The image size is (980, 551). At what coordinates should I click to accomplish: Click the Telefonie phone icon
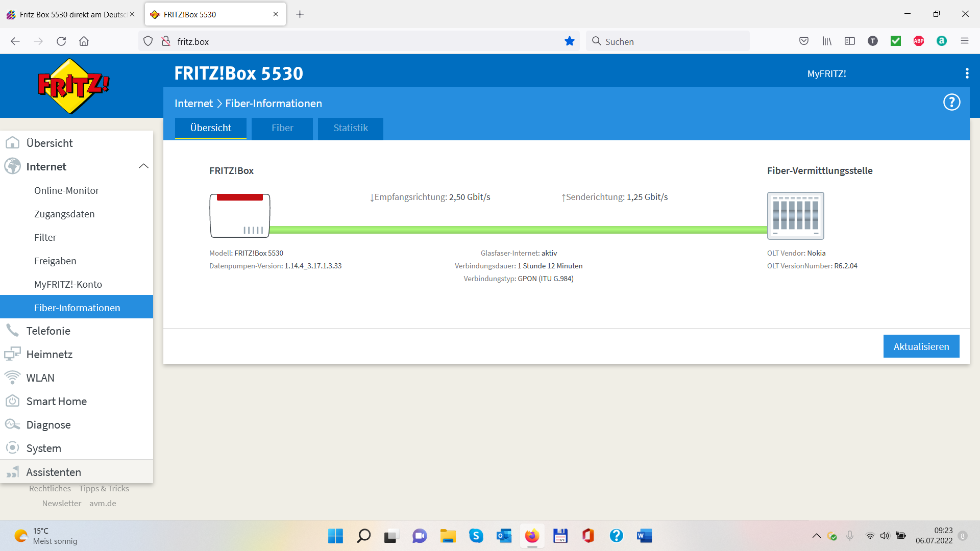(12, 331)
